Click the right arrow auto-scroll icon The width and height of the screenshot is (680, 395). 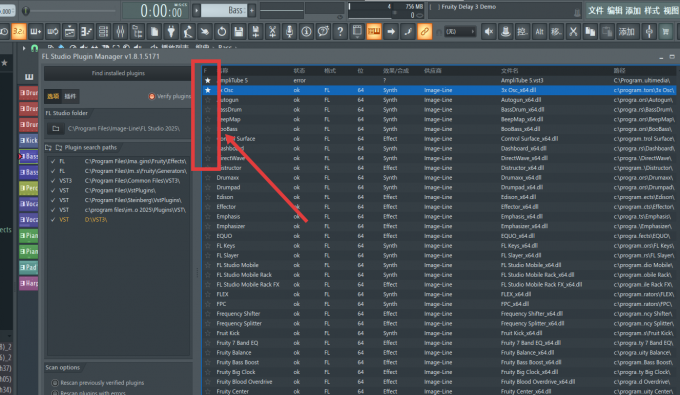[391, 32]
